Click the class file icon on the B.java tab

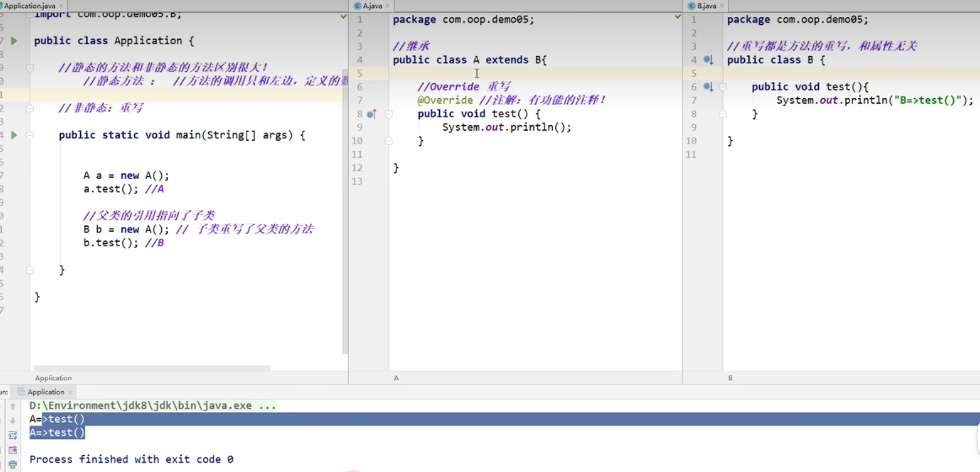click(692, 6)
